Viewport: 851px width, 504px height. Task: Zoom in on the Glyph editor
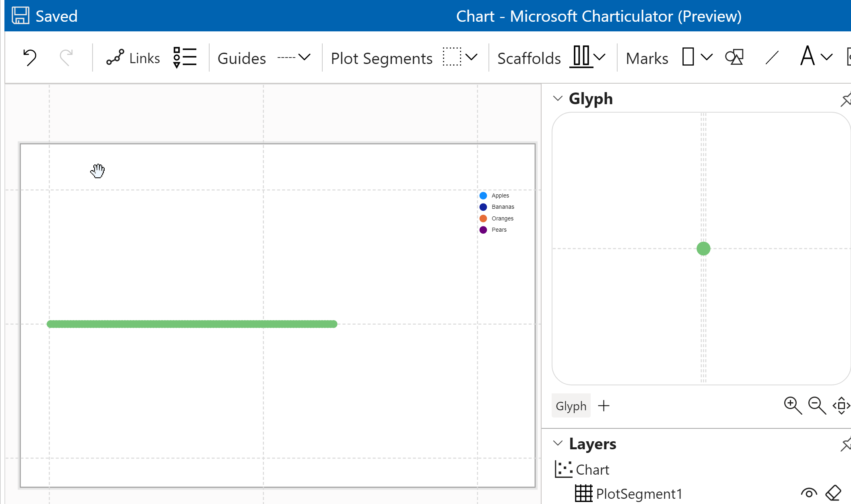[x=793, y=405]
